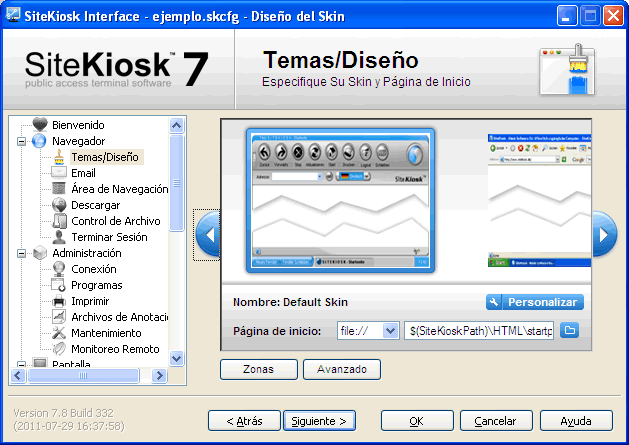Show previous skin with left arrow
629x445 pixels.
point(208,236)
